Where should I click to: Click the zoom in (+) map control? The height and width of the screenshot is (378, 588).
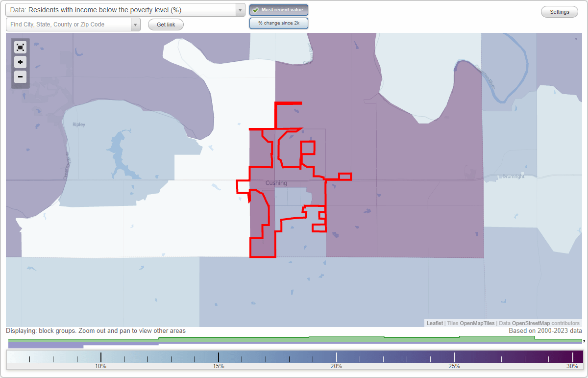pyautogui.click(x=20, y=62)
